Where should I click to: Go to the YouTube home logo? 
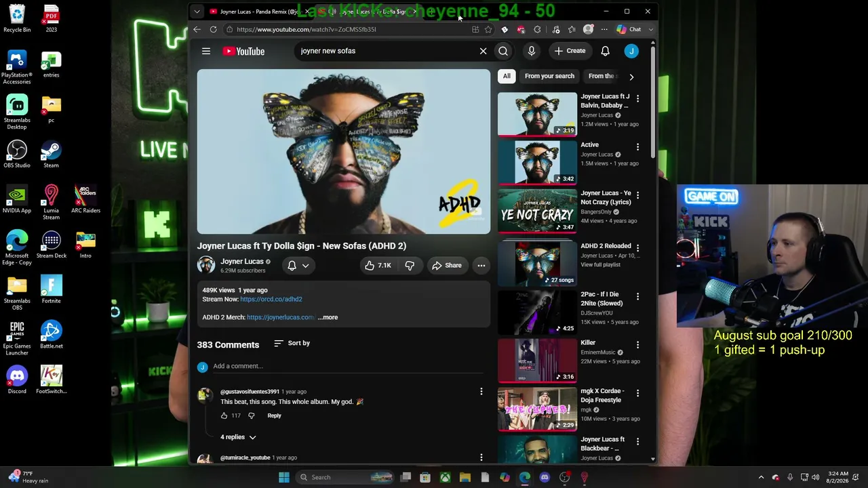coord(243,52)
